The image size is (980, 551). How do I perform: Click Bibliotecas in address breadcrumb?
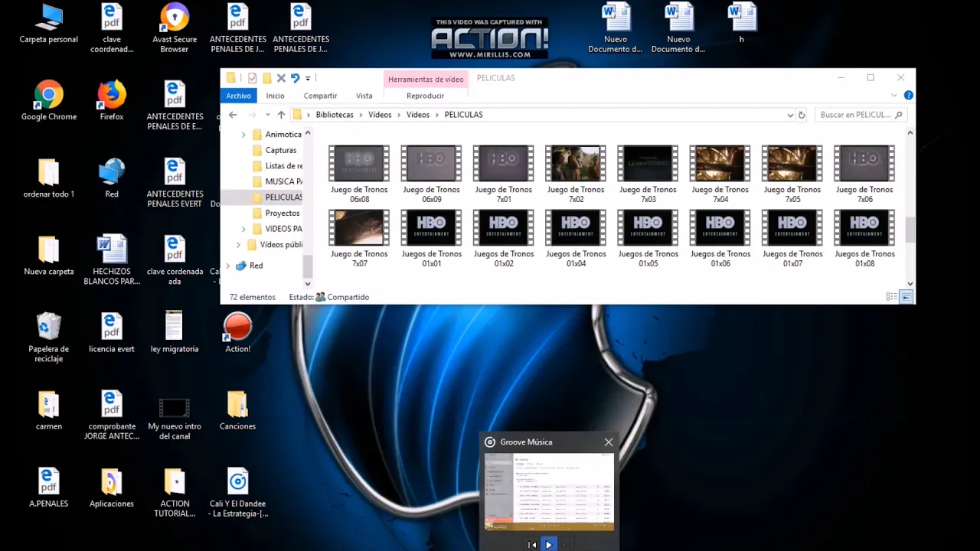pos(335,115)
